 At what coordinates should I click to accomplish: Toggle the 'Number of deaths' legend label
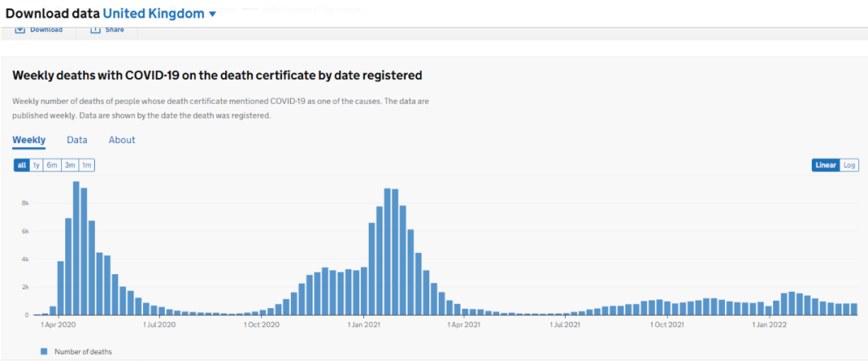click(83, 351)
